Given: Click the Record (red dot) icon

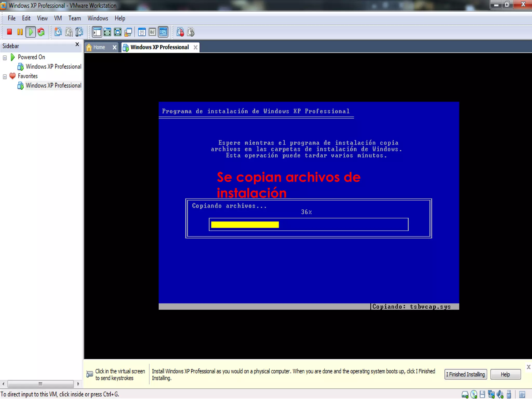Looking at the screenshot, I should [x=180, y=32].
